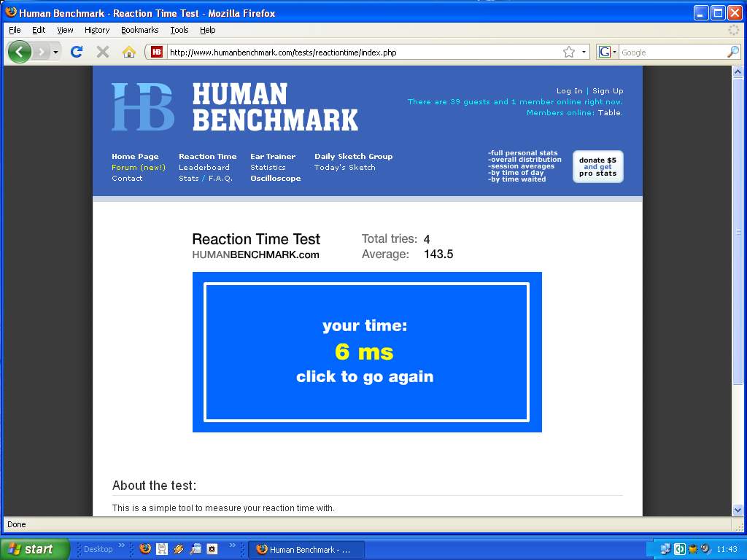The width and height of the screenshot is (747, 560).
Task: Click the search magnifier icon
Action: click(x=732, y=52)
